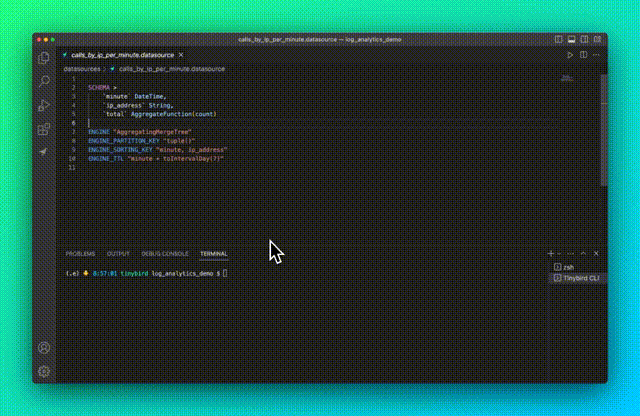Select the Tinybird CLI terminal session
This screenshot has height=416, width=640.
click(x=578, y=278)
